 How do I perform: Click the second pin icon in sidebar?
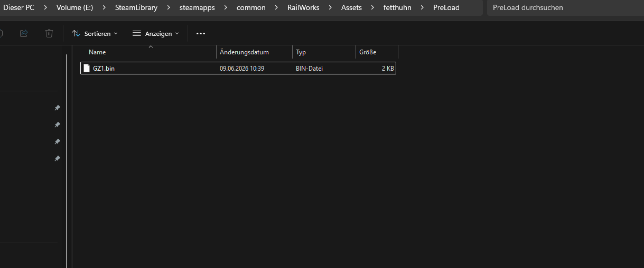(57, 125)
